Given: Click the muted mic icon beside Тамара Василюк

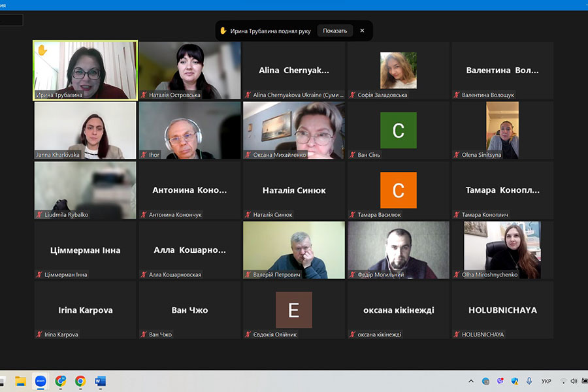Looking at the screenshot, I should (x=352, y=214).
